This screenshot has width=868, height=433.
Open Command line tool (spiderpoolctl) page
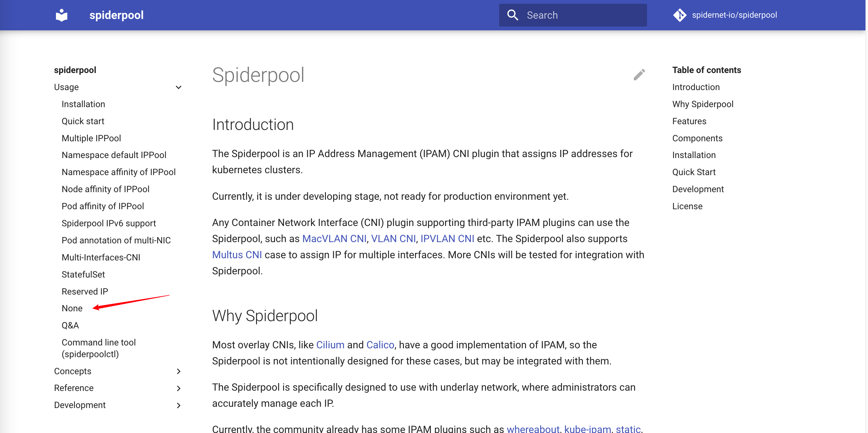[x=99, y=348]
